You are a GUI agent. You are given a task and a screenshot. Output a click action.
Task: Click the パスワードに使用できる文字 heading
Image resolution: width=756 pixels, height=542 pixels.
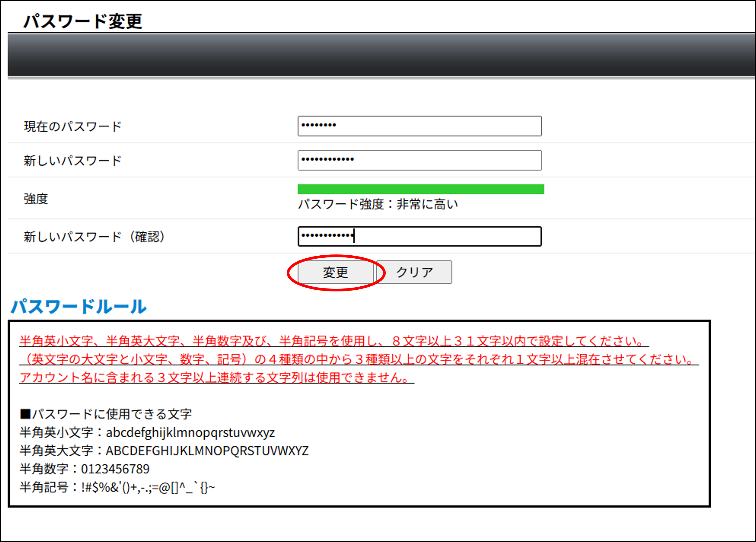coord(107,414)
